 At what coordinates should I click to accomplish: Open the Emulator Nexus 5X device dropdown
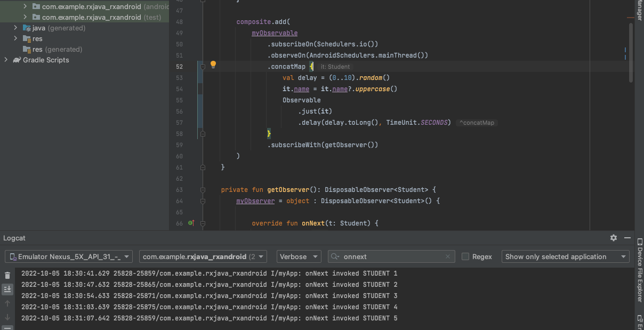click(x=68, y=256)
